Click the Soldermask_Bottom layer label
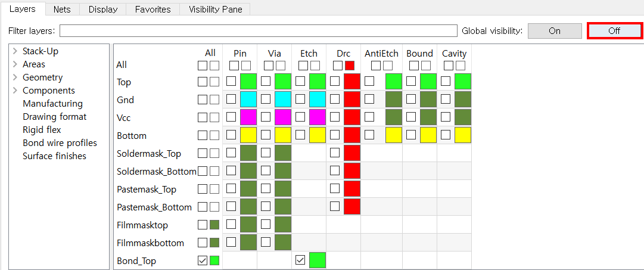Viewport: 644px width, 270px height. (157, 171)
